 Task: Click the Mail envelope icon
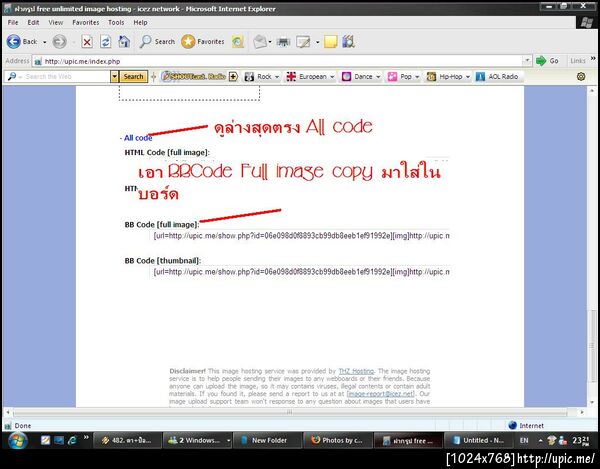coord(260,42)
